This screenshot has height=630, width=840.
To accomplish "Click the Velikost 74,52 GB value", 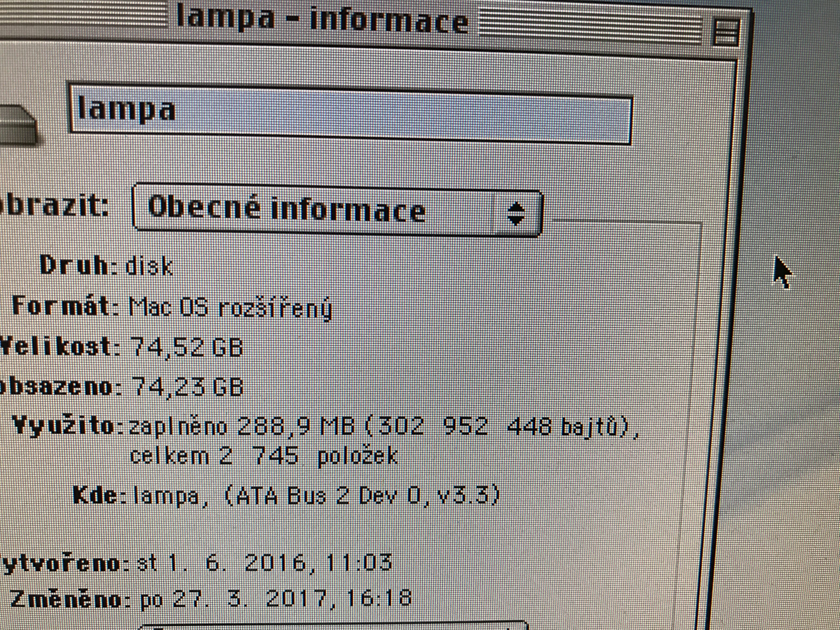I will [186, 347].
